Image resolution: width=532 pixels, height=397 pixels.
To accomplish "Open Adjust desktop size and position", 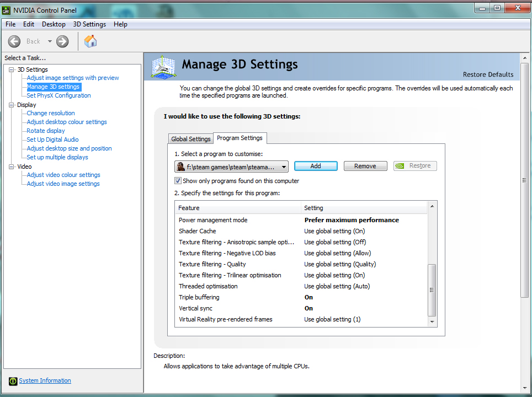I will [x=69, y=148].
